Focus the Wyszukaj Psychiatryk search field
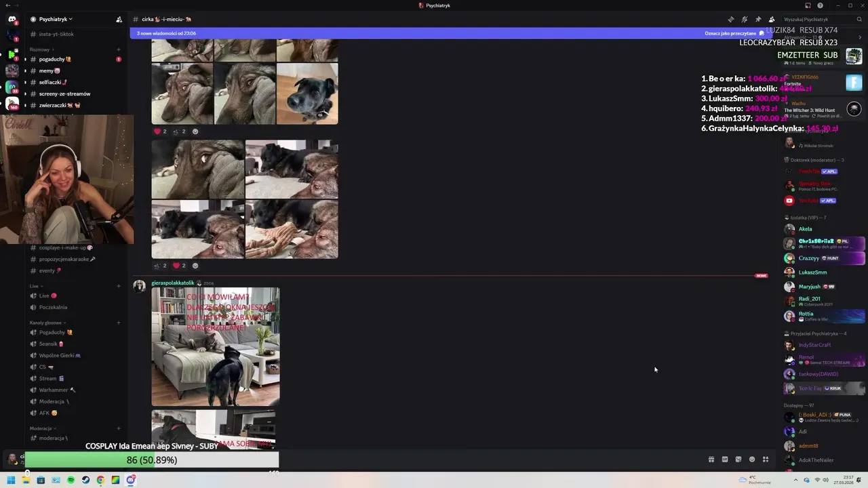Screen dimensions: 868x488 (x=822, y=20)
